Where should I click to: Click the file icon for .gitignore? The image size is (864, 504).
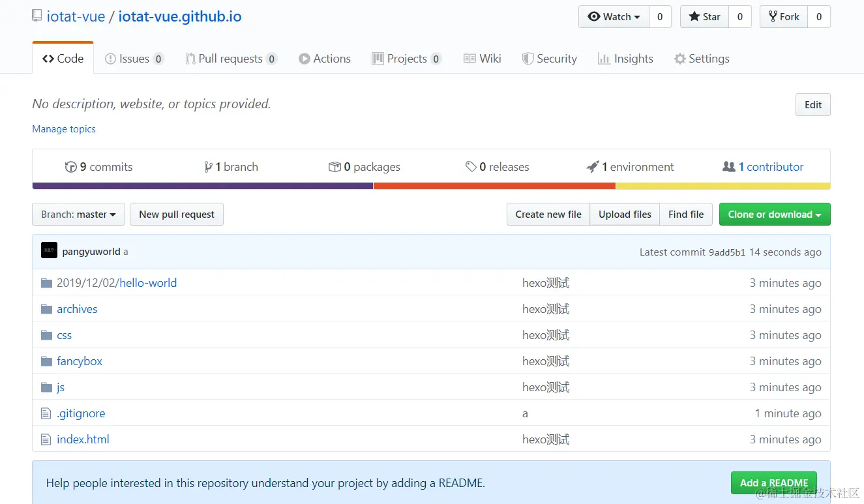tap(46, 413)
